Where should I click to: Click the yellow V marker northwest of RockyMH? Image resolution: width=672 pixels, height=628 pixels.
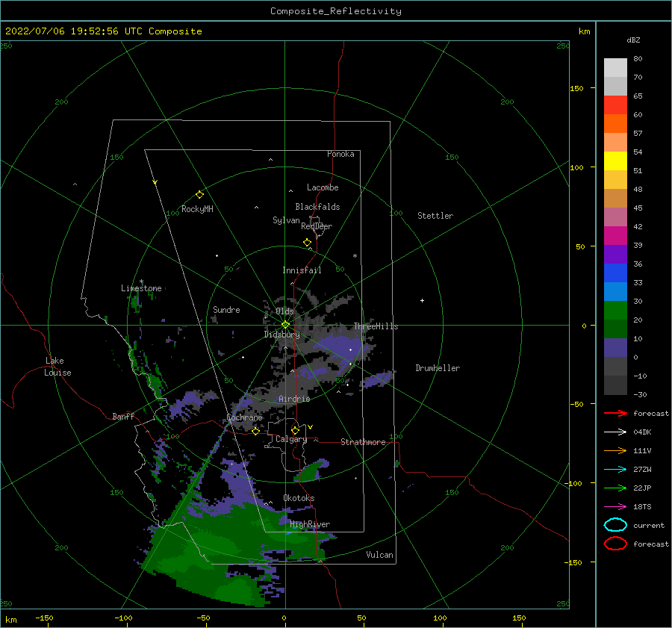click(155, 182)
